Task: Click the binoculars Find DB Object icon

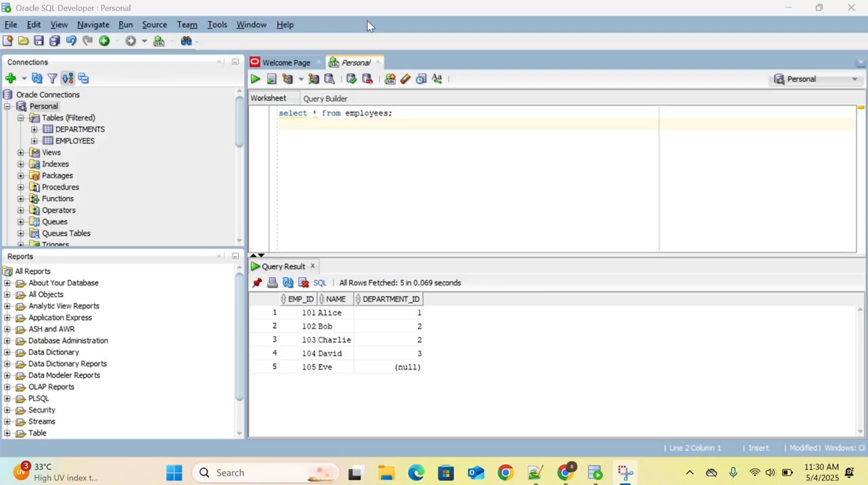Action: [186, 41]
